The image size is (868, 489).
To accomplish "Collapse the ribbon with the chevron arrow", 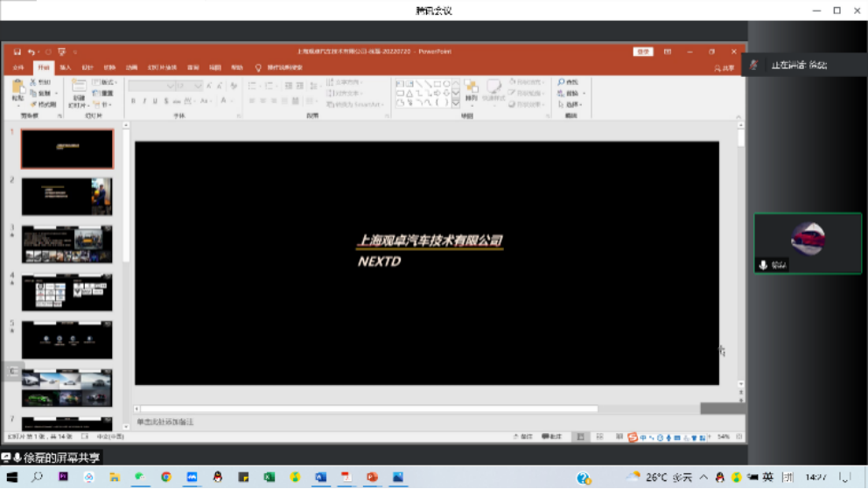I will coord(738,116).
